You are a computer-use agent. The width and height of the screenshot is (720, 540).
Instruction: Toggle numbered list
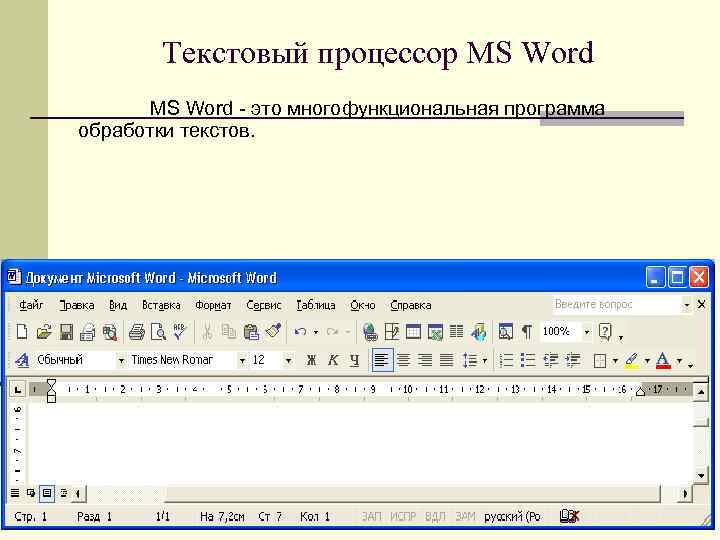pos(506,360)
